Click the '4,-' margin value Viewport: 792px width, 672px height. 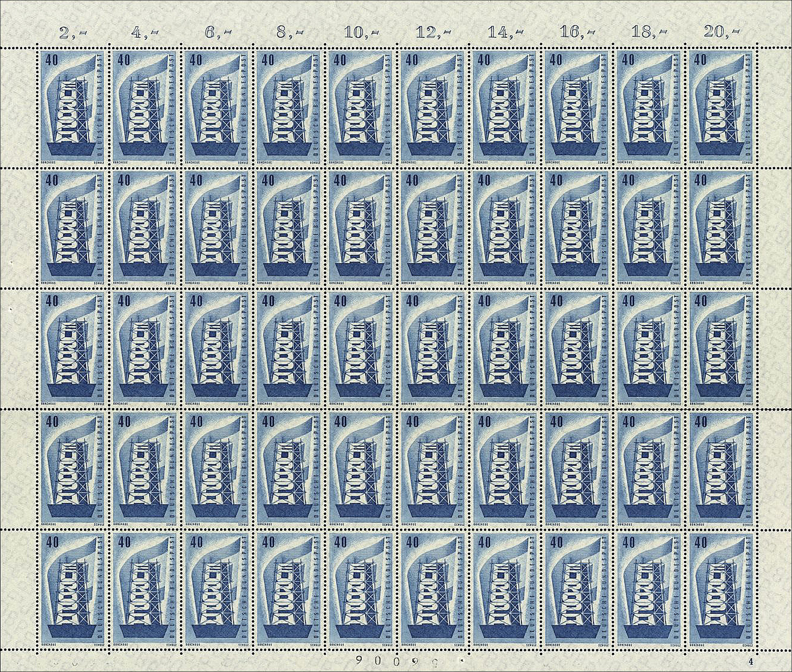[145, 32]
